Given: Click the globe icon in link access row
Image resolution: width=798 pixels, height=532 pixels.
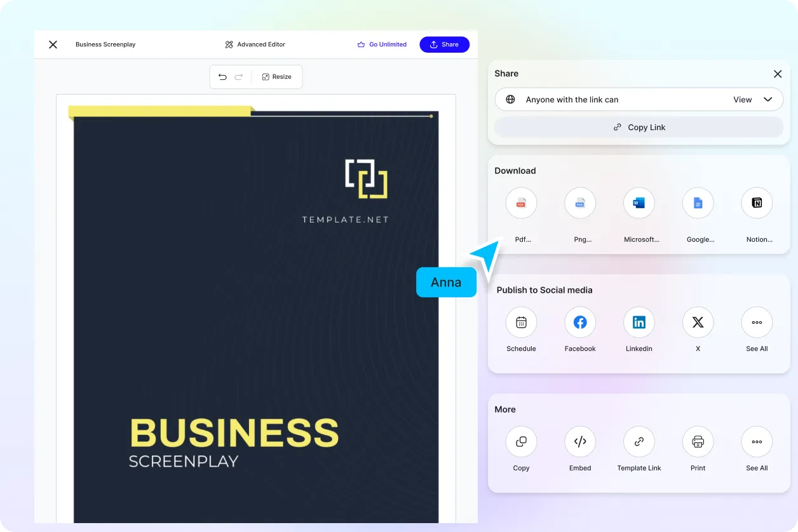Looking at the screenshot, I should pyautogui.click(x=510, y=100).
